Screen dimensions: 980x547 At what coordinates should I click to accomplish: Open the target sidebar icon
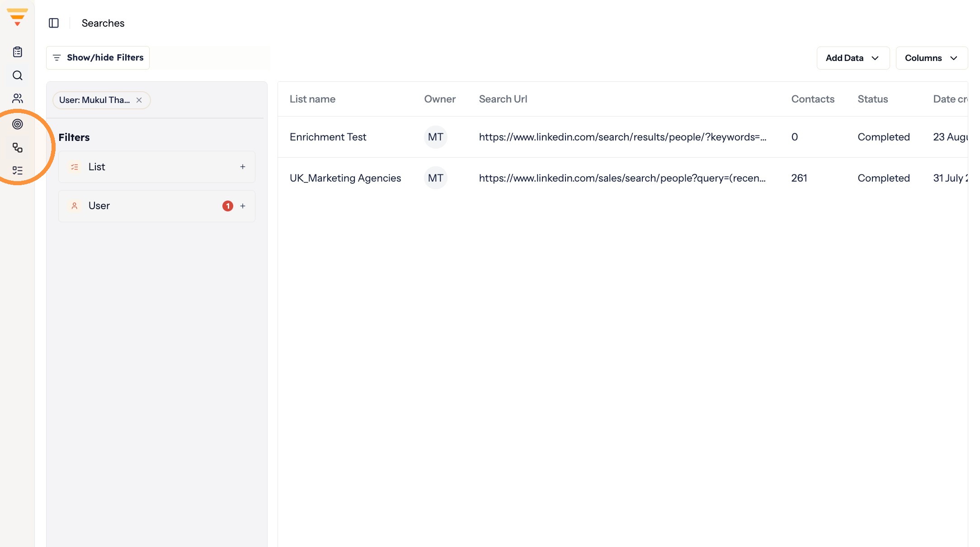pyautogui.click(x=18, y=124)
